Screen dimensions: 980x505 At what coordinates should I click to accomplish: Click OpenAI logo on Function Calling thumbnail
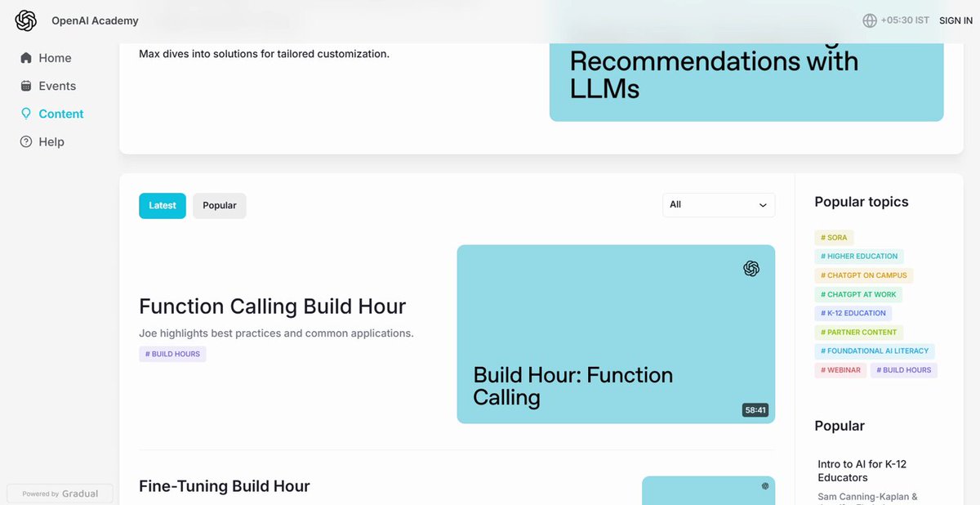click(751, 269)
